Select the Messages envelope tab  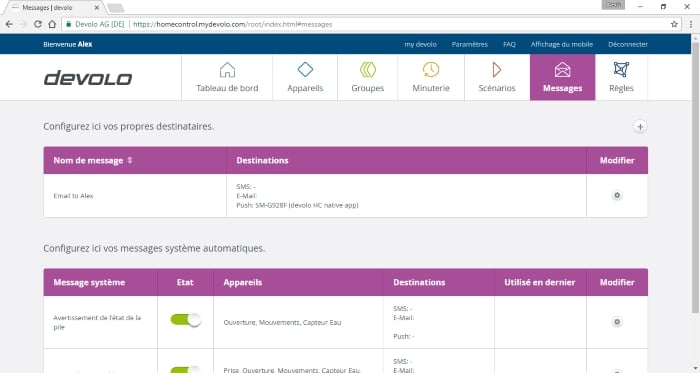click(562, 78)
